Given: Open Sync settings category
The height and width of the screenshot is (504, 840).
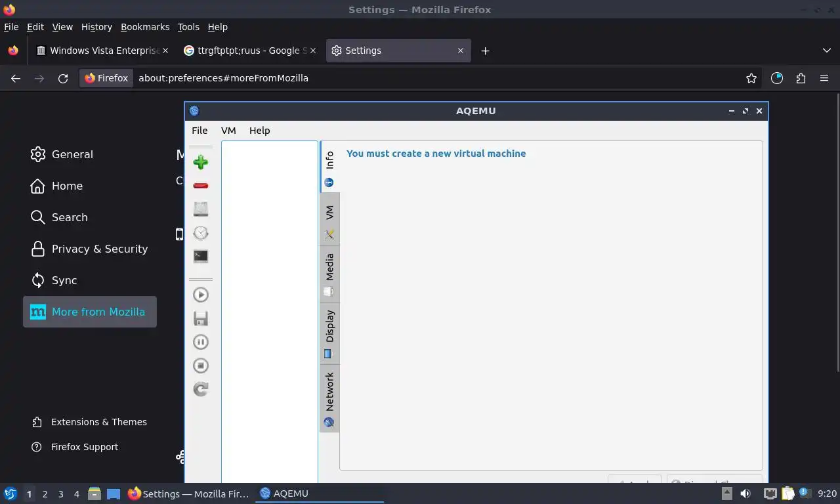Looking at the screenshot, I should pyautogui.click(x=89, y=280).
